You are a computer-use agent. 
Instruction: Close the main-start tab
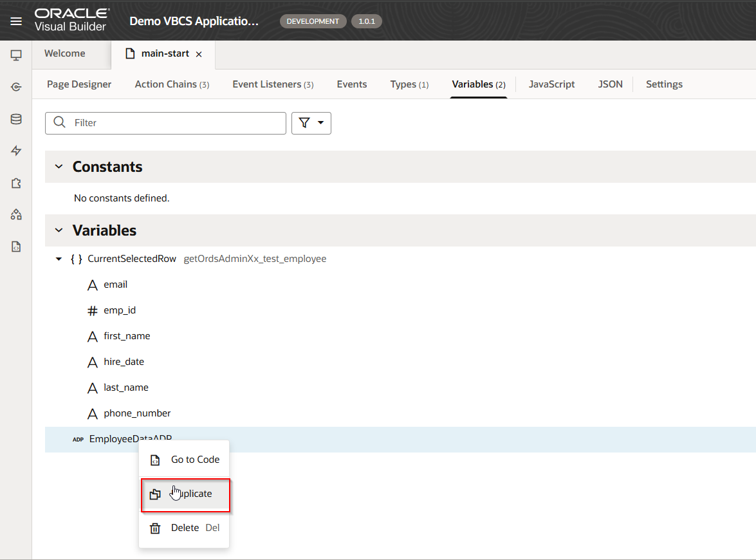[199, 55]
